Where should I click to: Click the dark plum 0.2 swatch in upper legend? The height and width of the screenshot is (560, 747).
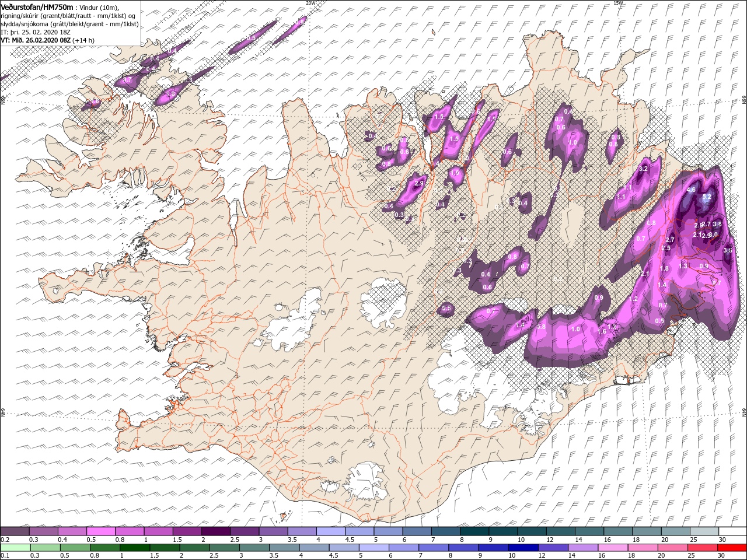coord(15,531)
